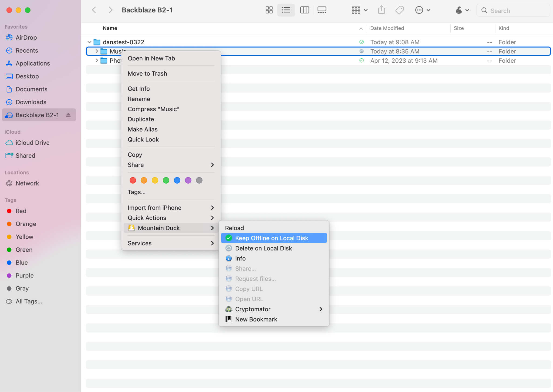
Task: Expand the Music folder disclosure arrow
Action: [96, 51]
